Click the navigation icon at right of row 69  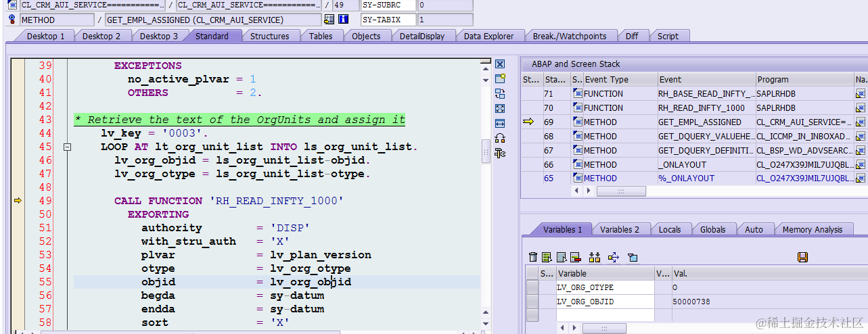pyautogui.click(x=860, y=122)
